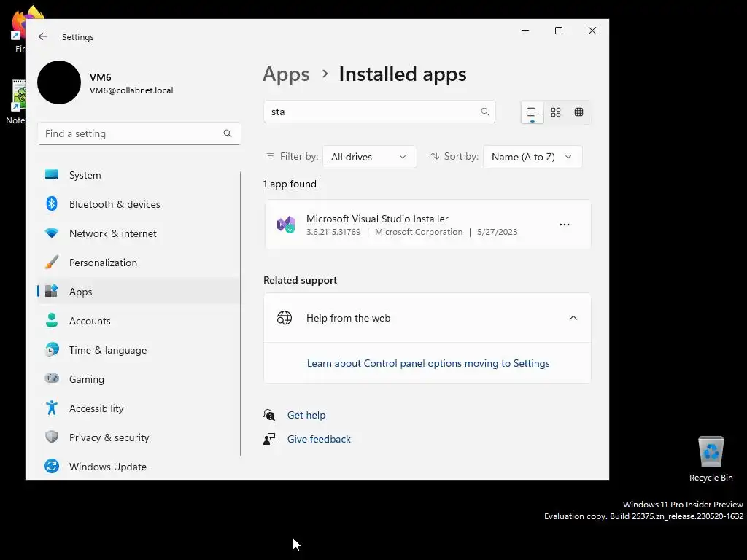Click the Give feedback link
This screenshot has width=747, height=560.
tap(319, 439)
